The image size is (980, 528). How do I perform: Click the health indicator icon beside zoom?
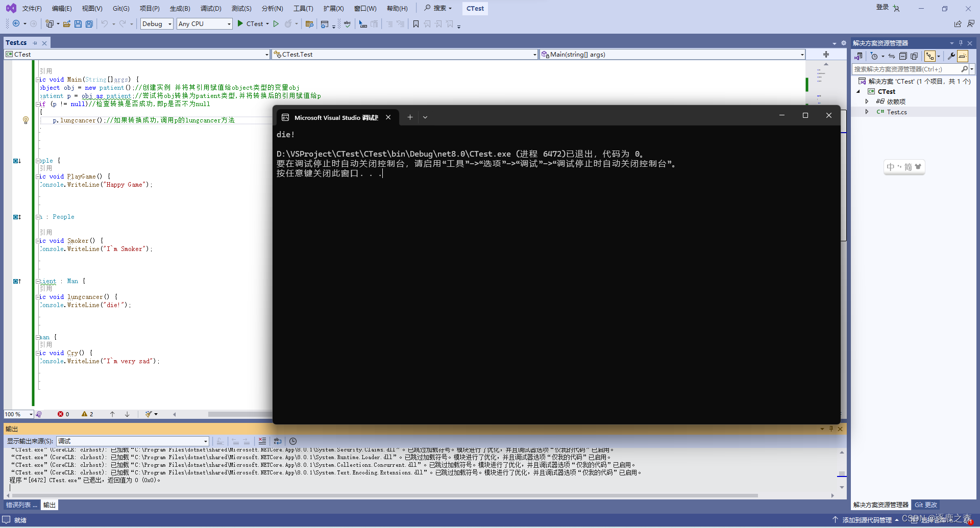pos(39,414)
